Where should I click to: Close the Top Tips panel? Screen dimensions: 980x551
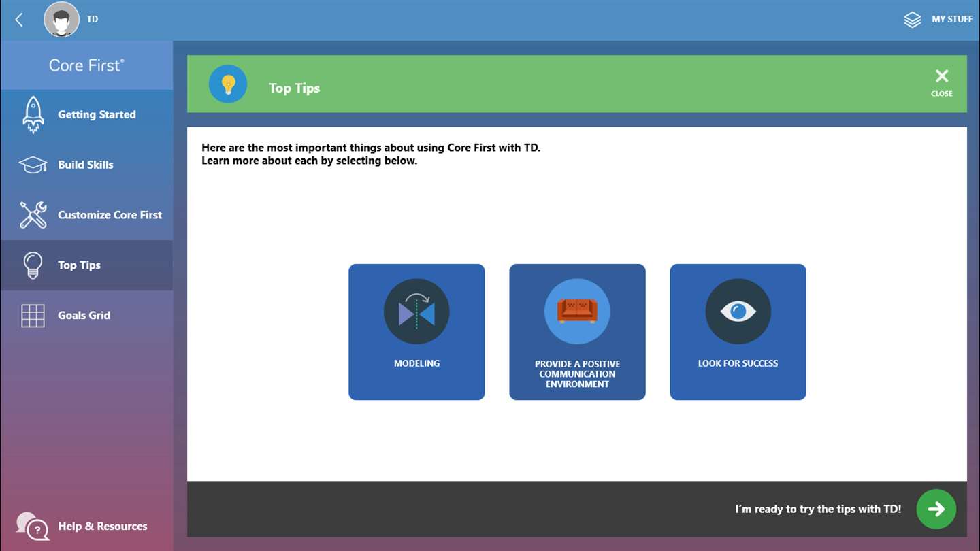pos(942,82)
